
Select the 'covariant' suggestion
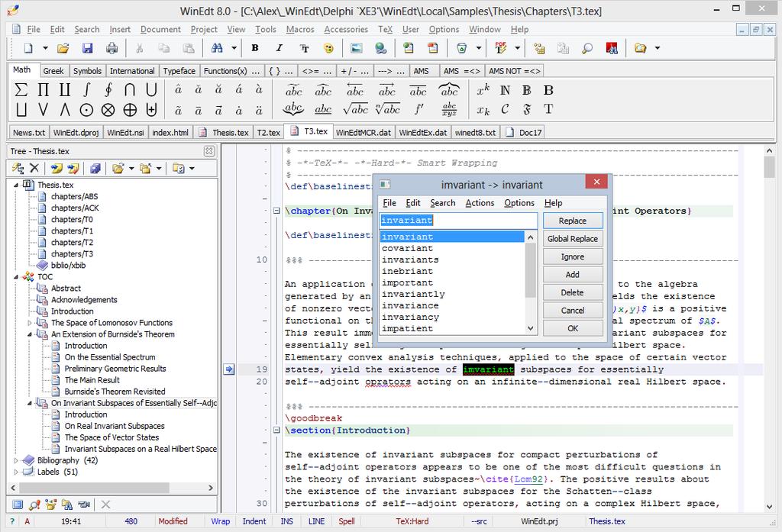[x=407, y=248]
